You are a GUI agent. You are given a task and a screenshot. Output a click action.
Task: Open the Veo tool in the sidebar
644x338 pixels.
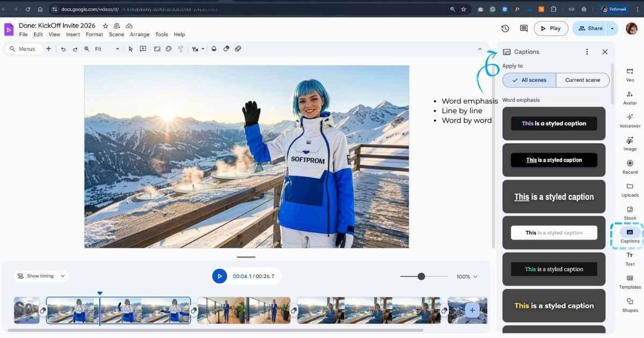[x=629, y=74]
